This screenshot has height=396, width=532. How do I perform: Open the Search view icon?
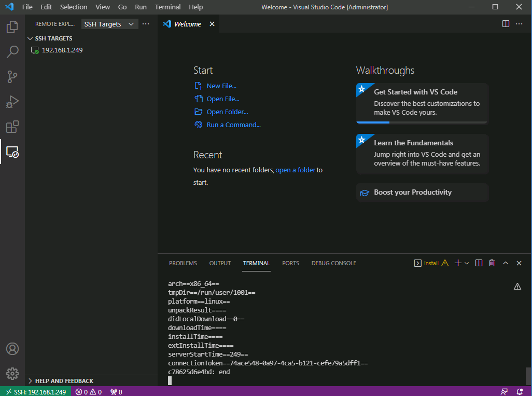(x=12, y=52)
